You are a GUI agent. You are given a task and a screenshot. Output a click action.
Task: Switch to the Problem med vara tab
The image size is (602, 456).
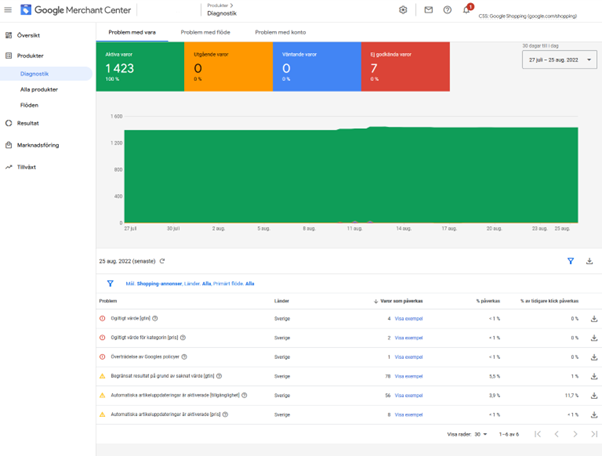(x=132, y=32)
